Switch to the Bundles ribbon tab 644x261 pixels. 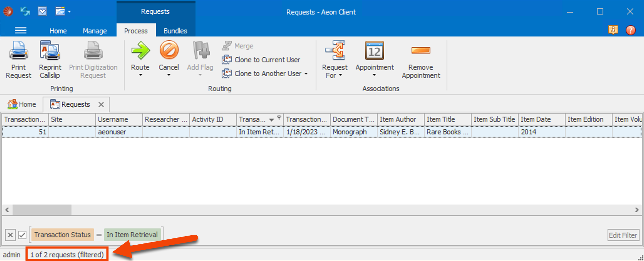pyautogui.click(x=175, y=31)
